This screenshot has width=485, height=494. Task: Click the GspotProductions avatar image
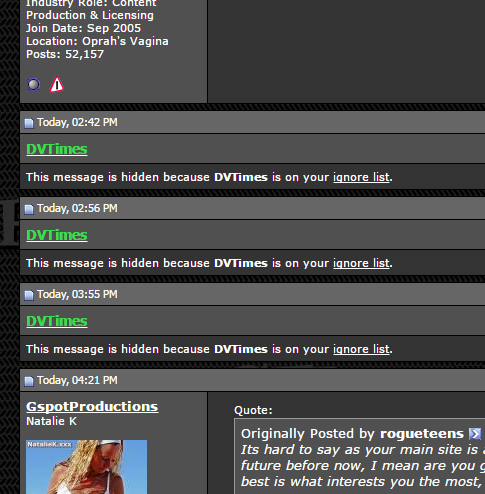point(86,467)
